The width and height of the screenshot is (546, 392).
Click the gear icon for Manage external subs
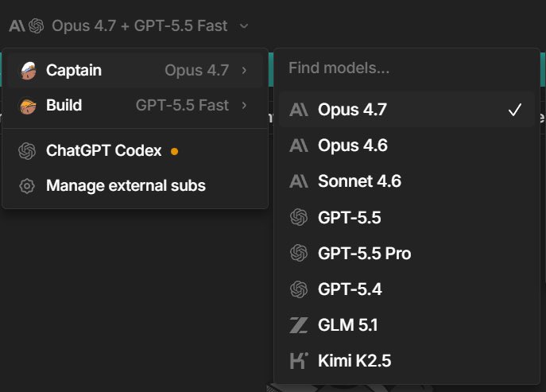pos(27,186)
